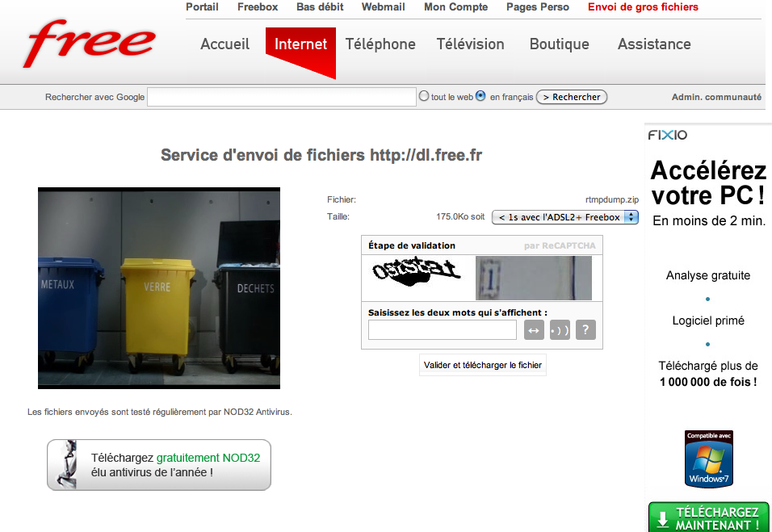Click 'Analyse gratuite' in the ad
The image size is (772, 532).
pyautogui.click(x=708, y=275)
